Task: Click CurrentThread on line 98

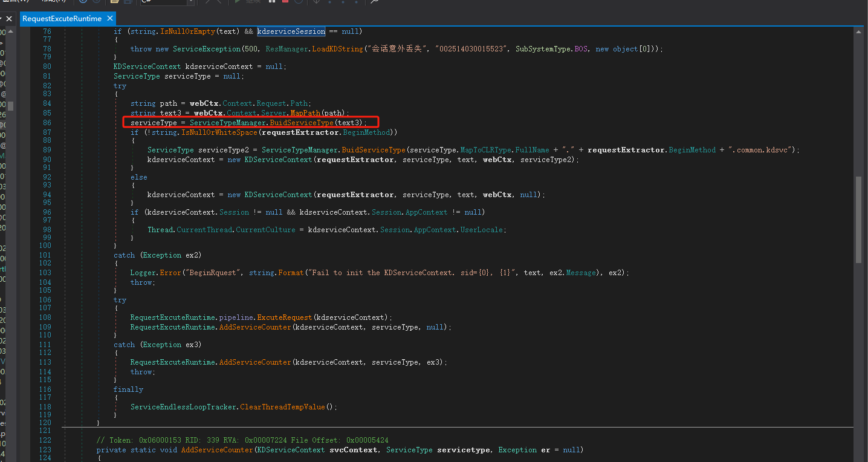Action: pos(204,230)
